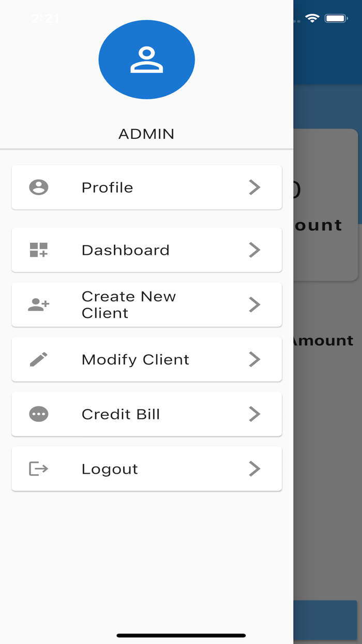
Task: Tap the blue admin avatar icon
Action: 146,60
